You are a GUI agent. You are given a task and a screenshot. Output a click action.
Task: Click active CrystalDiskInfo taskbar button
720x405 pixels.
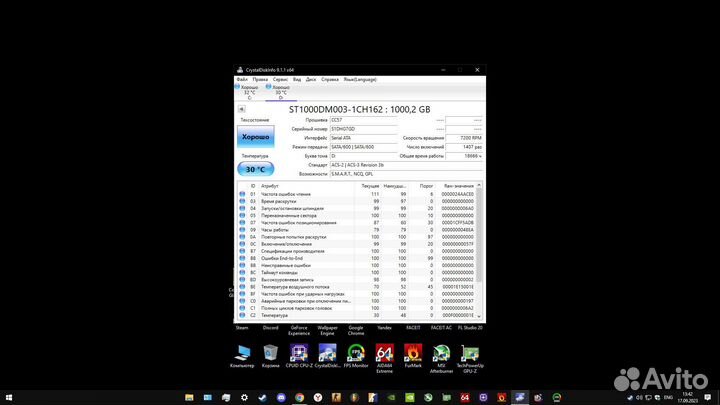point(520,398)
